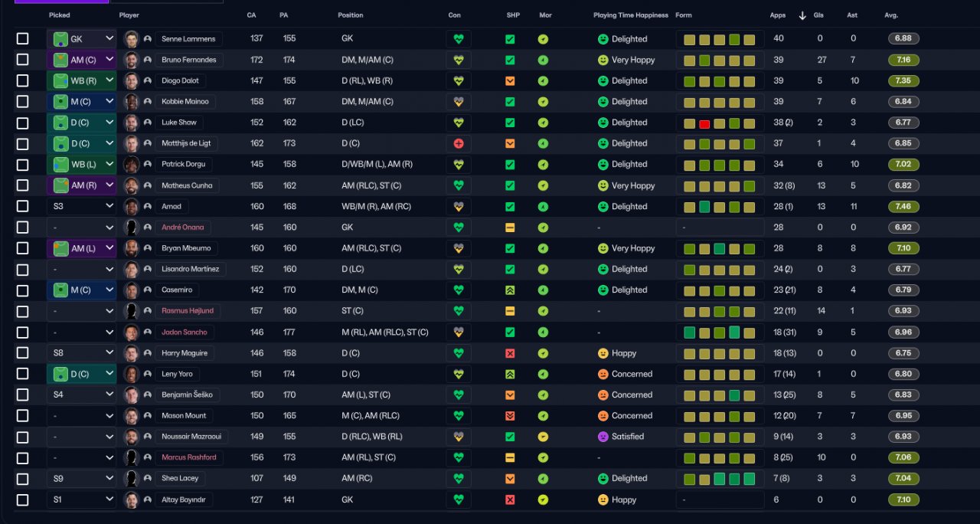Click Noussair Mazraoui's purple Satisfied face icon

pos(603,437)
